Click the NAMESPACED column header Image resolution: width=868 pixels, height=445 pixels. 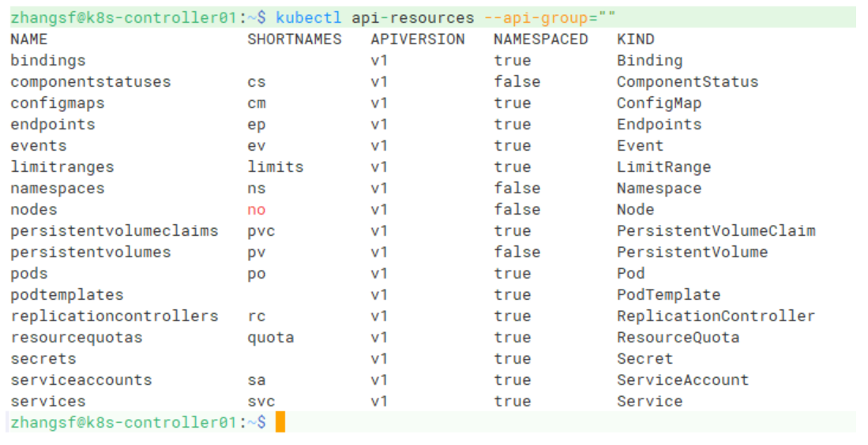tap(540, 39)
